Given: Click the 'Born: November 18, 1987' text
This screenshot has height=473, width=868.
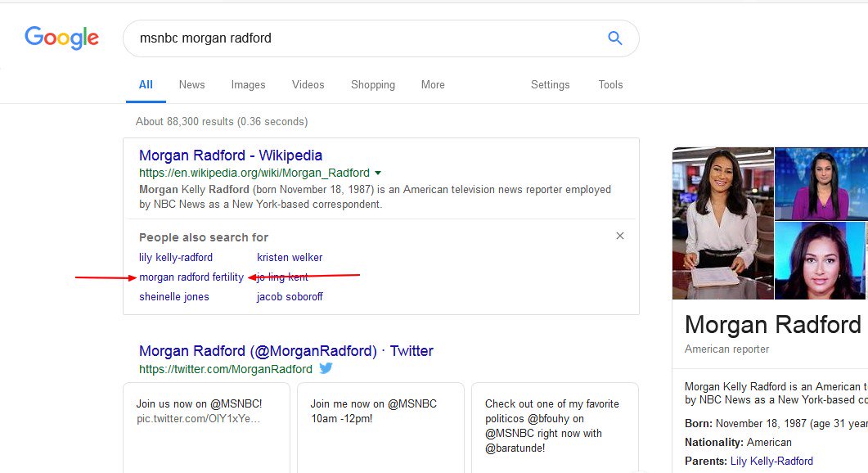Looking at the screenshot, I should tap(776, 424).
